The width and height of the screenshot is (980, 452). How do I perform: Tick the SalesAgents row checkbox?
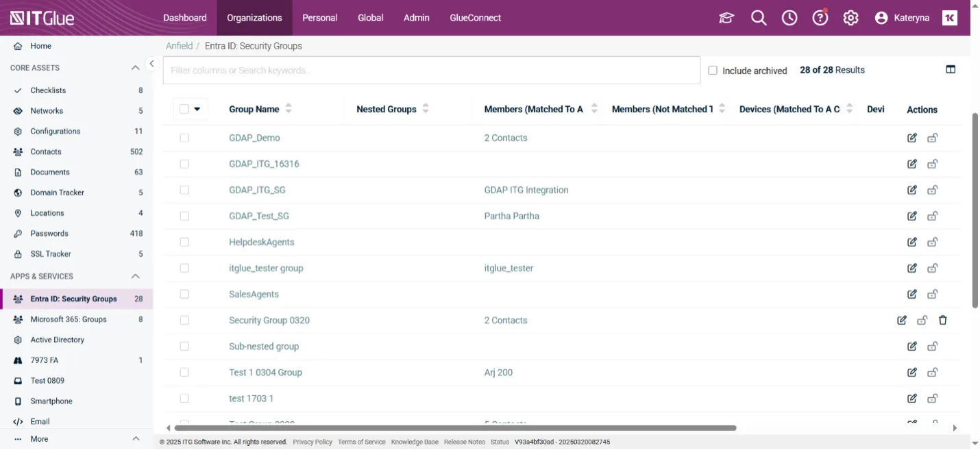pyautogui.click(x=184, y=294)
